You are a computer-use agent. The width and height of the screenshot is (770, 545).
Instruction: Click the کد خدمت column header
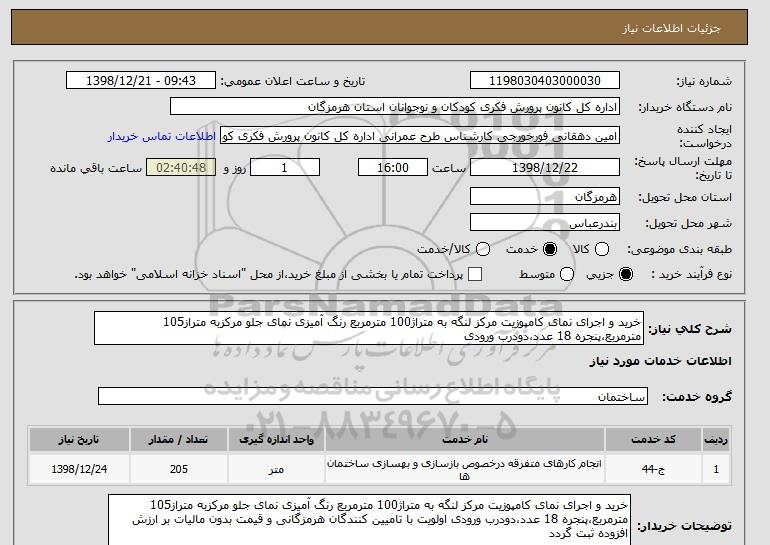tap(653, 439)
